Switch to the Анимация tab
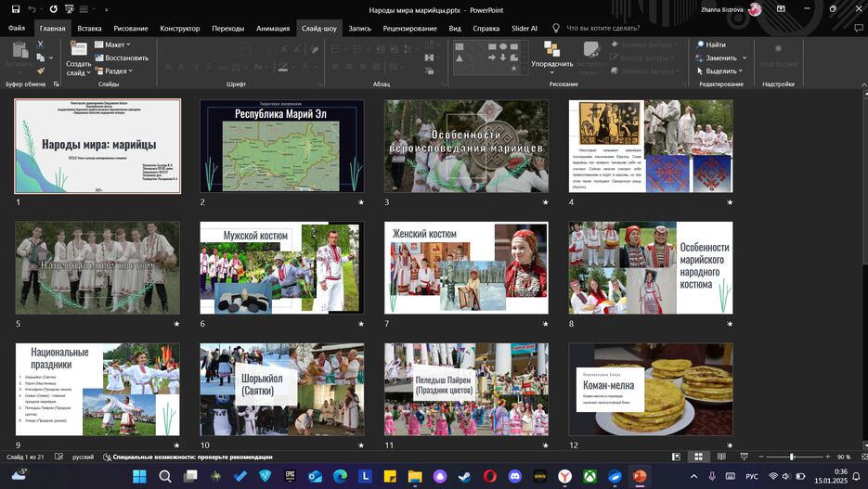 [x=273, y=28]
